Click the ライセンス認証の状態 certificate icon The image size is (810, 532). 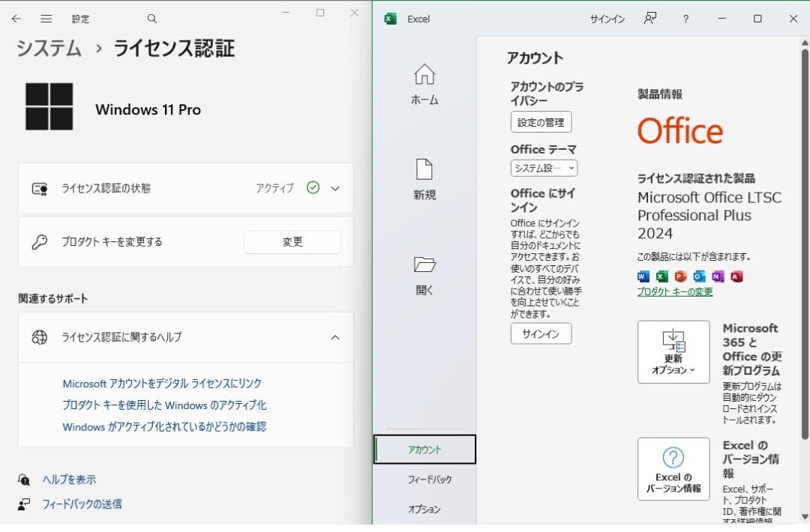(40, 189)
